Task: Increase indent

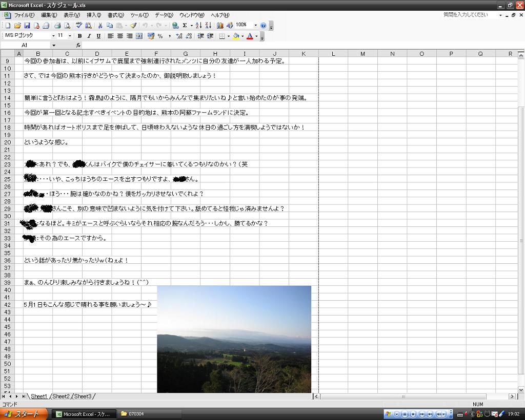Action: (210, 36)
